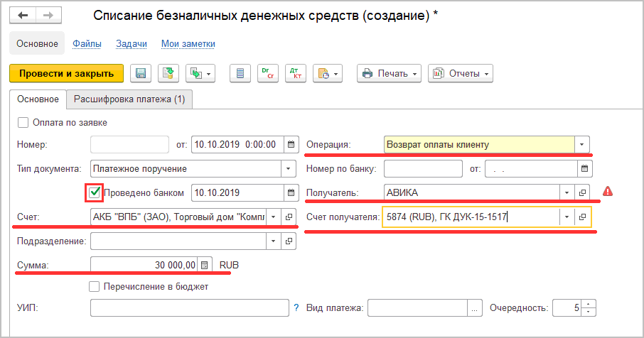Click the document date field 10.10.2019 0:00:00
Image resolution: width=644 pixels, height=338 pixels.
(237, 144)
